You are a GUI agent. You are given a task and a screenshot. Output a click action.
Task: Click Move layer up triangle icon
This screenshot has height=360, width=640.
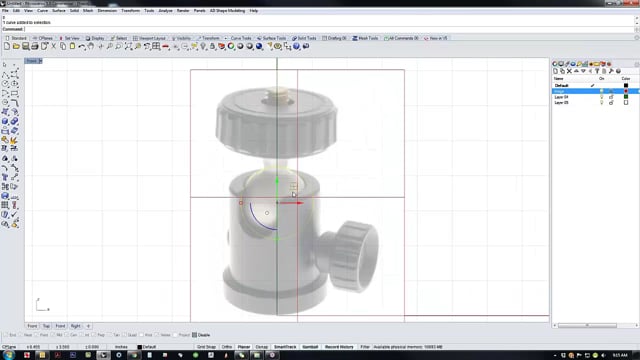576,71
